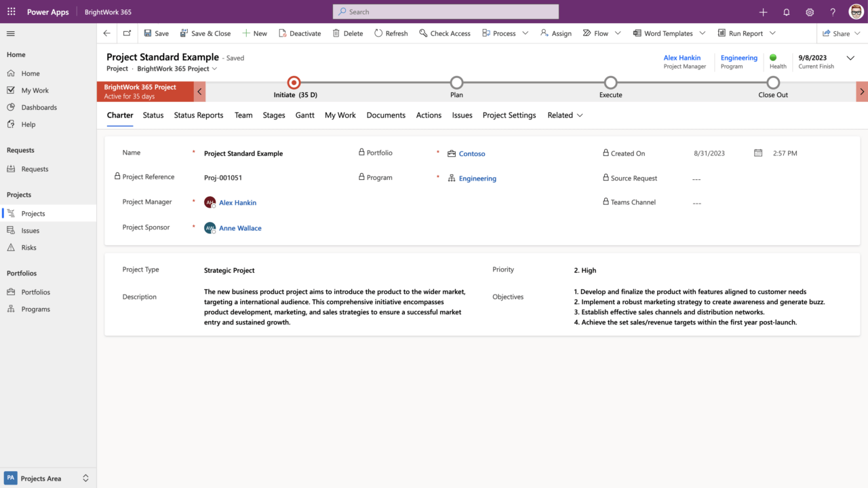
Task: Expand the Related tab dropdown
Action: tap(580, 115)
